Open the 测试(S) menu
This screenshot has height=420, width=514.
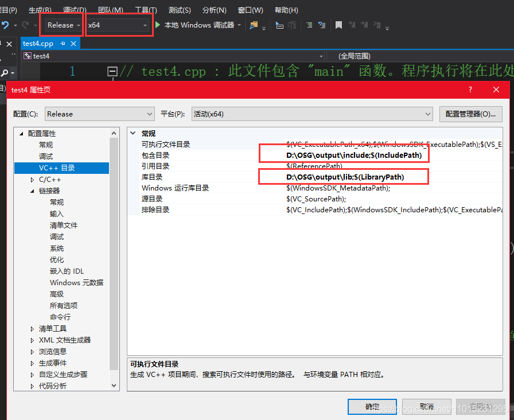180,10
